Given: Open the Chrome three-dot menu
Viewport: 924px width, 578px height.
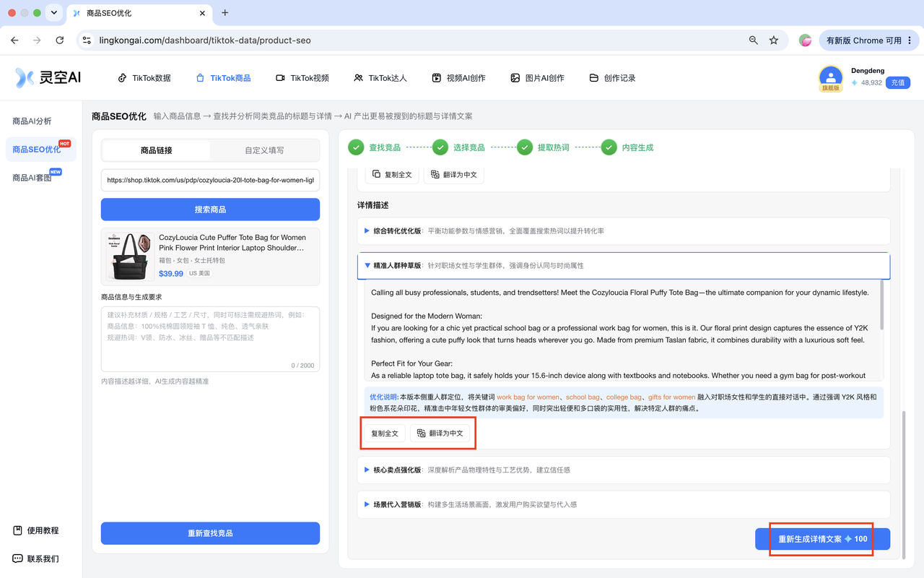Looking at the screenshot, I should [910, 40].
